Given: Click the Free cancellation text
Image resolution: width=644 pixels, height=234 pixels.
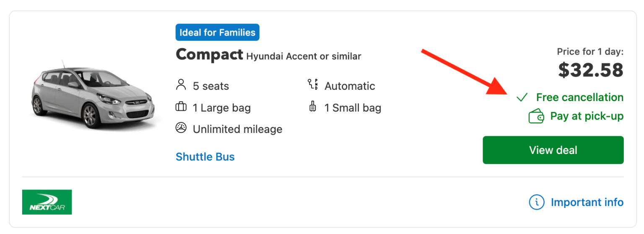Looking at the screenshot, I should [x=579, y=98].
